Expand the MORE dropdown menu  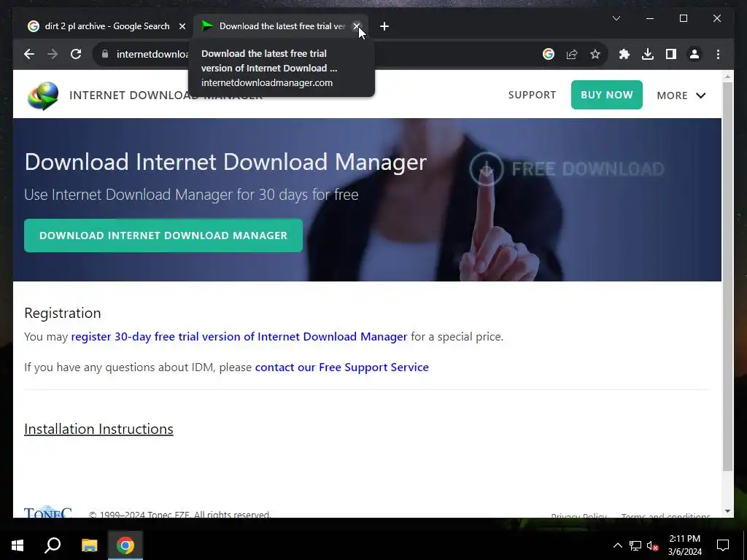pos(681,96)
